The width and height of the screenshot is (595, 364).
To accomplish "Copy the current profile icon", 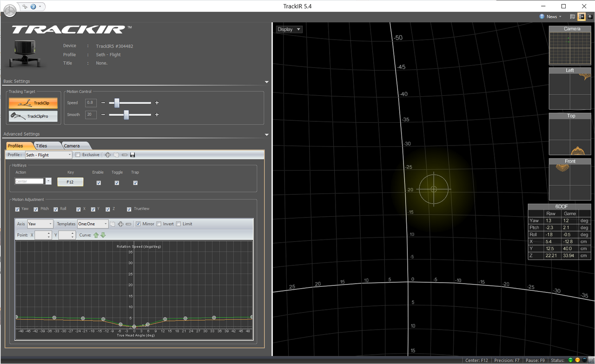I will click(117, 155).
